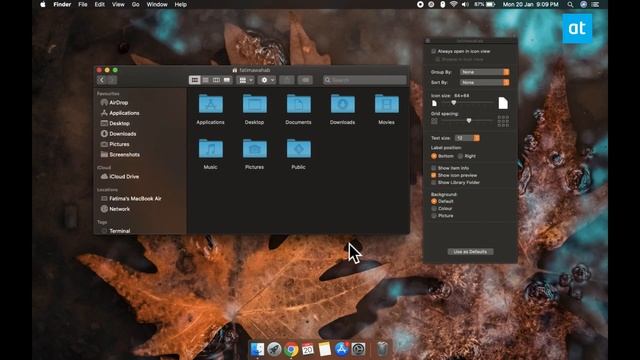Select the Pictures folder icon
640x360 pixels.
coord(254,149)
